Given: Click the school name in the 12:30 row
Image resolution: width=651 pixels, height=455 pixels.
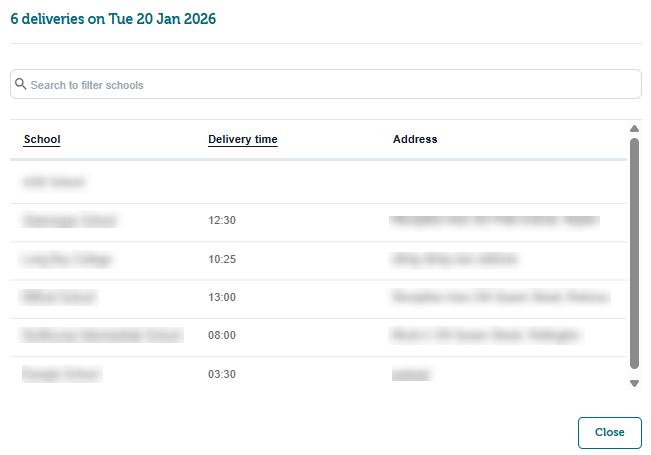Looking at the screenshot, I should (69, 221).
